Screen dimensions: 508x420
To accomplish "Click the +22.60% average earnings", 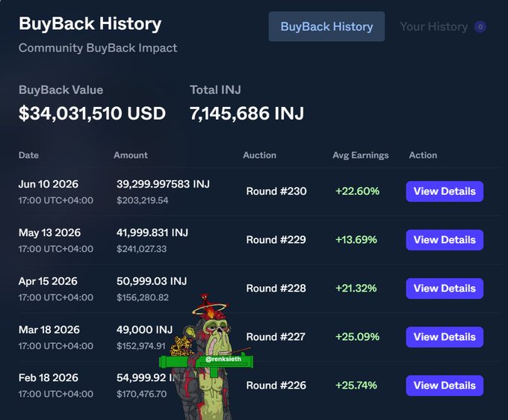I will (x=357, y=191).
